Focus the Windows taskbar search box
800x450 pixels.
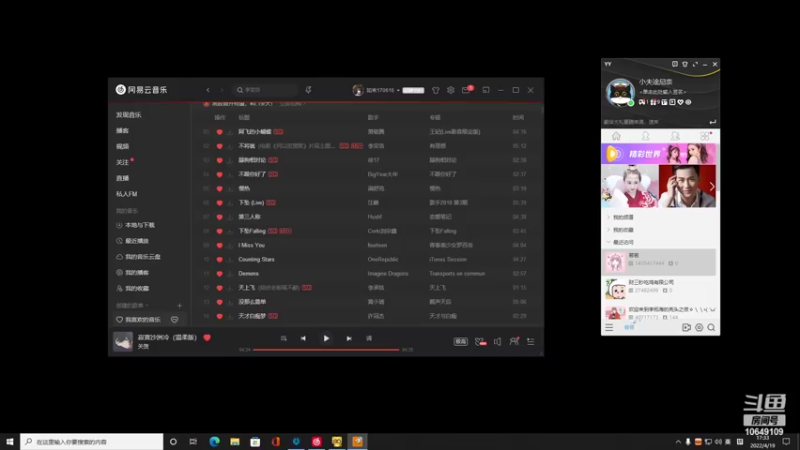[x=92, y=441]
